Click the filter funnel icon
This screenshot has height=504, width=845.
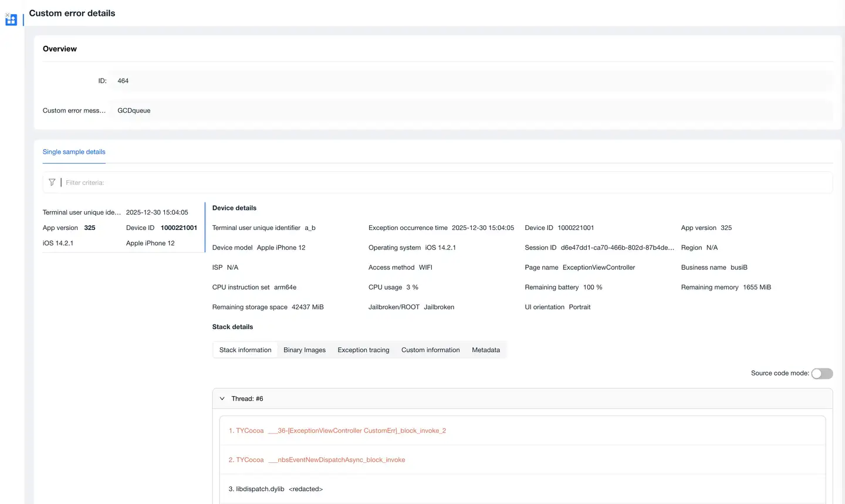click(52, 182)
